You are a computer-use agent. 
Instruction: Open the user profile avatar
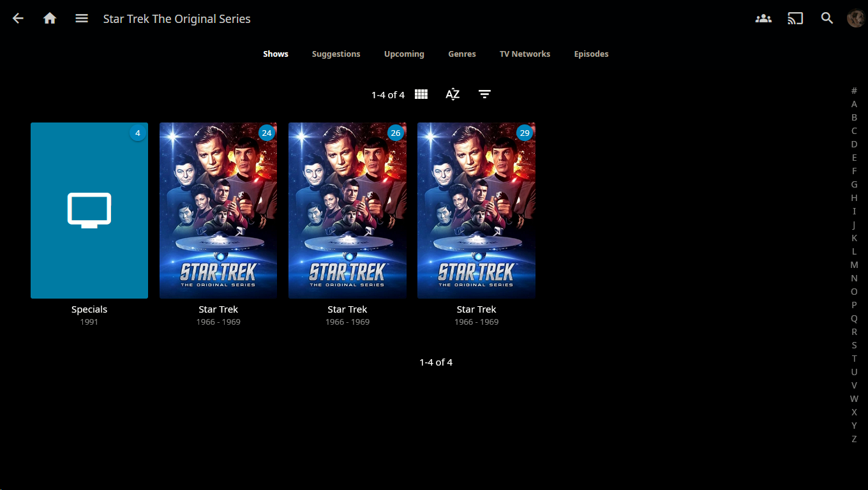point(855,19)
